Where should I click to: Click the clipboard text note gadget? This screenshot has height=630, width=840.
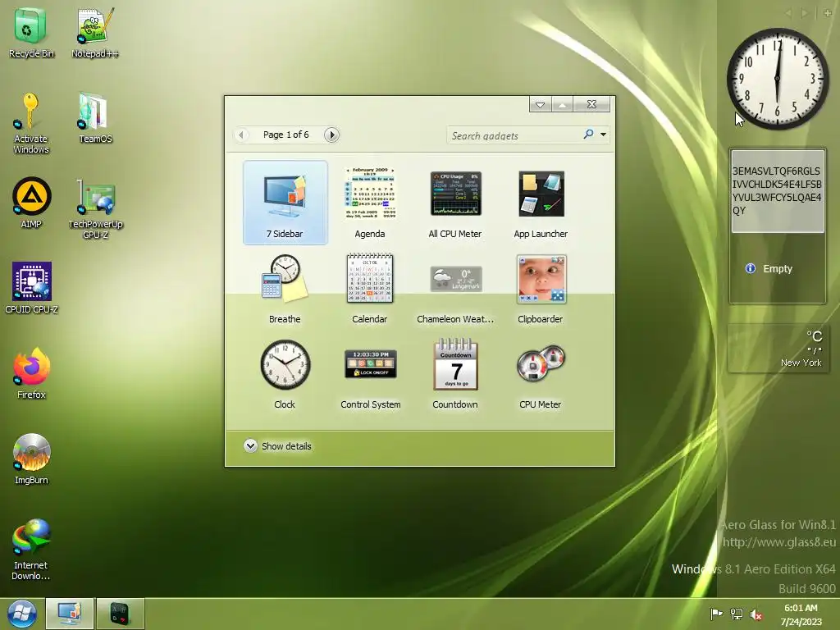click(778, 190)
